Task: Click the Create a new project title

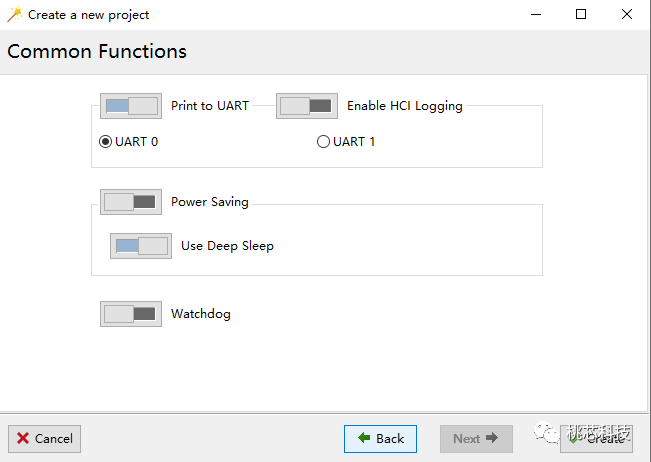Action: (x=88, y=15)
